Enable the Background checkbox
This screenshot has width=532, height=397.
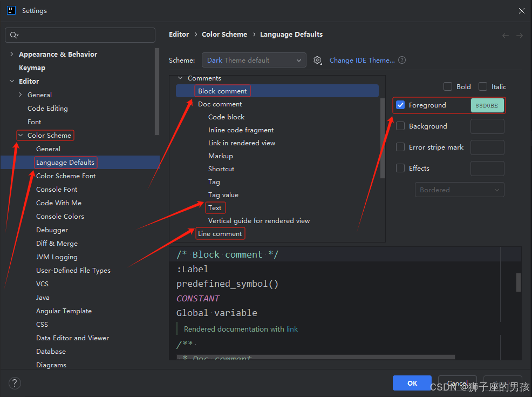click(400, 126)
